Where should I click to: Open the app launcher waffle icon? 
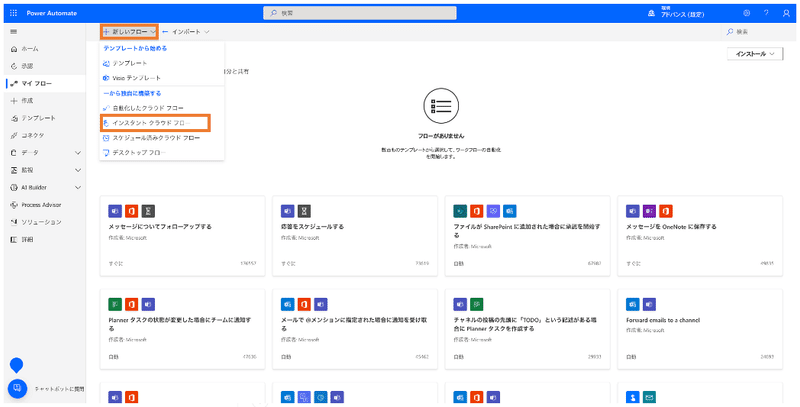click(x=14, y=13)
